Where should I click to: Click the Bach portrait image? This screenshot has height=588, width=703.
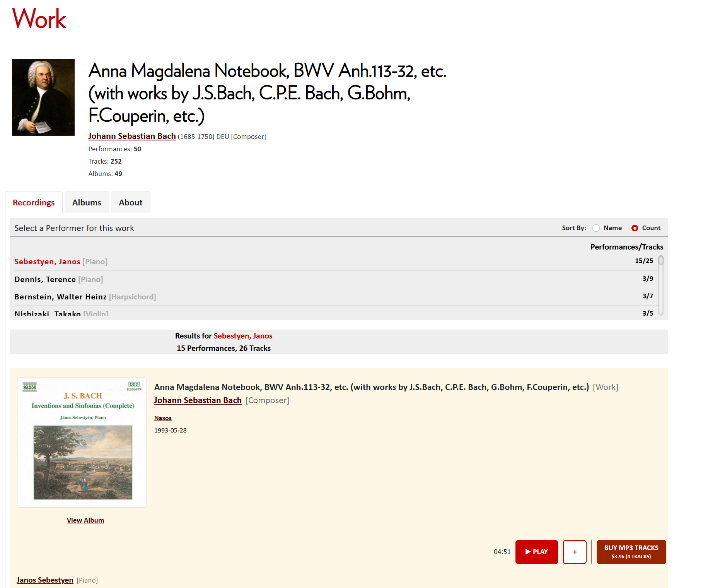tap(43, 97)
